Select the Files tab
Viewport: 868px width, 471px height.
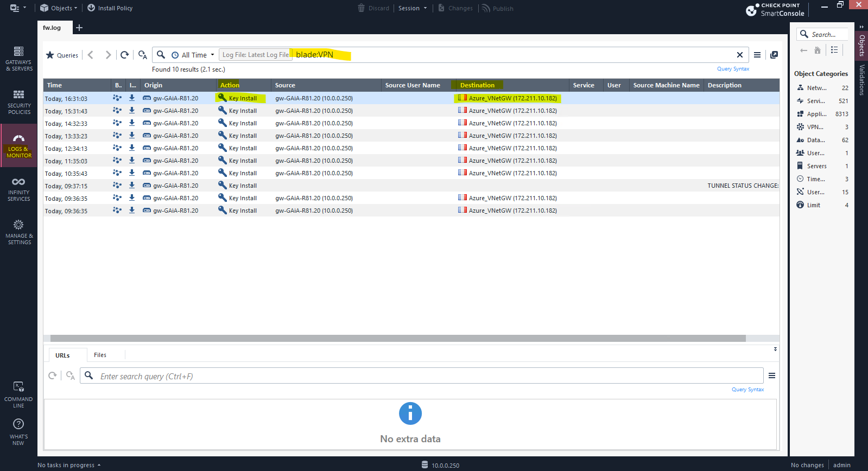click(100, 355)
